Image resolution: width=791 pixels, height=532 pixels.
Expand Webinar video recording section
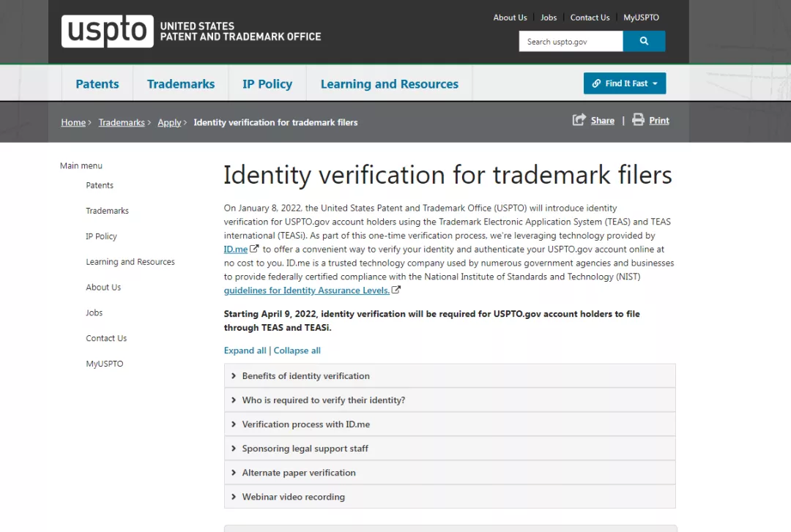pos(293,497)
